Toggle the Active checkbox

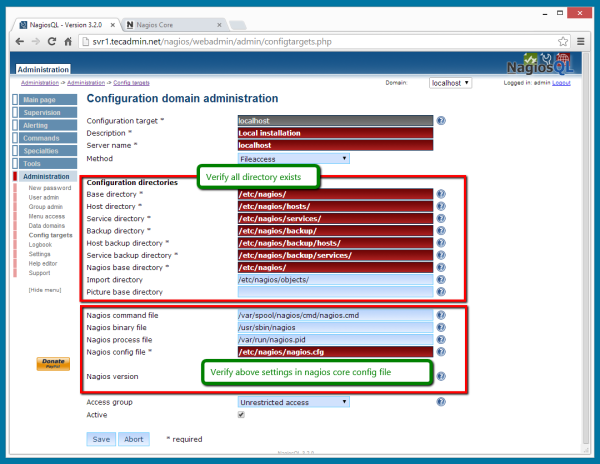pyautogui.click(x=241, y=414)
